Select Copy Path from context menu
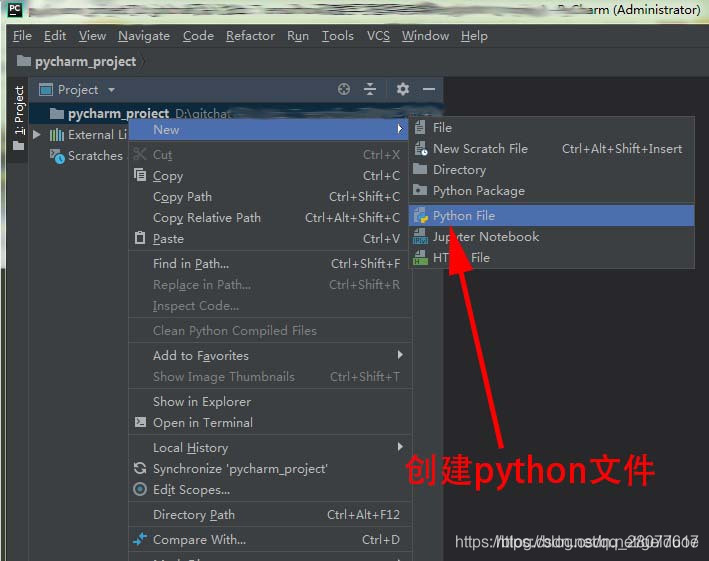This screenshot has height=561, width=709. [270, 197]
